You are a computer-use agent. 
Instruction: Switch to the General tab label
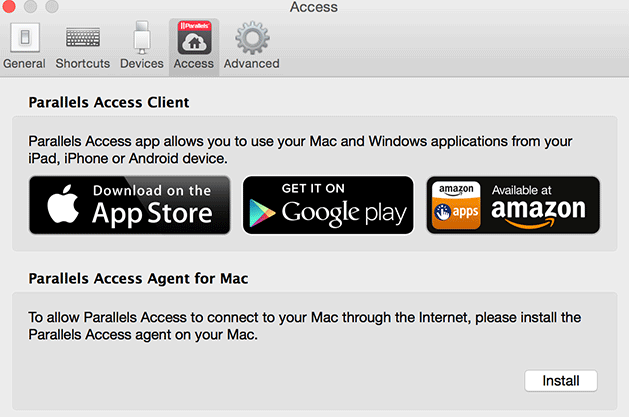[24, 63]
